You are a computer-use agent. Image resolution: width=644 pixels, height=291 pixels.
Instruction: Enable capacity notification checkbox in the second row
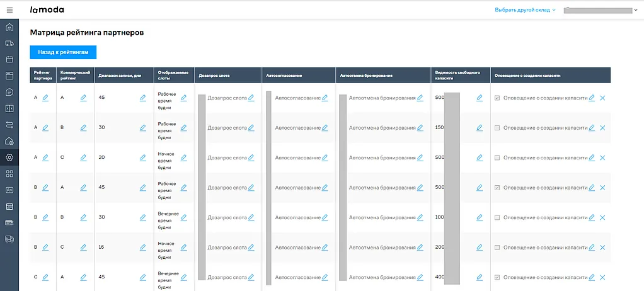[x=497, y=128]
